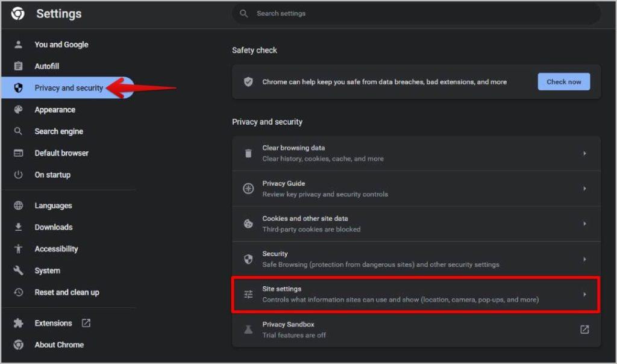
Task: Open Cookies and other site data
Action: 416,224
